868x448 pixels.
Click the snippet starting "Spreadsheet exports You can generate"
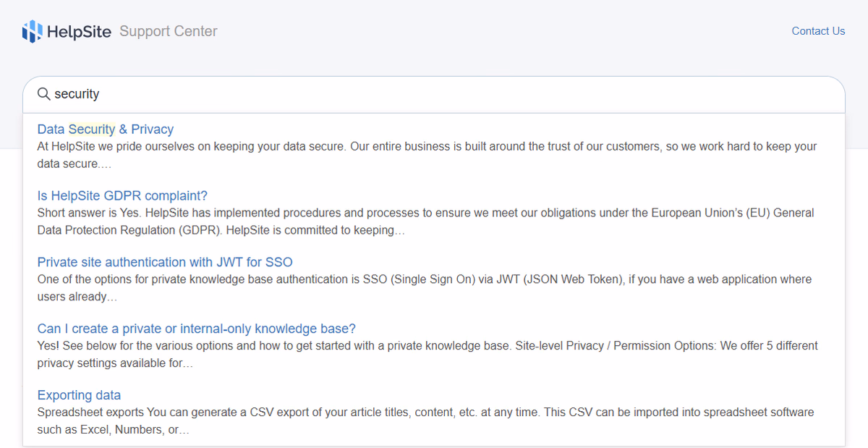[425, 421]
